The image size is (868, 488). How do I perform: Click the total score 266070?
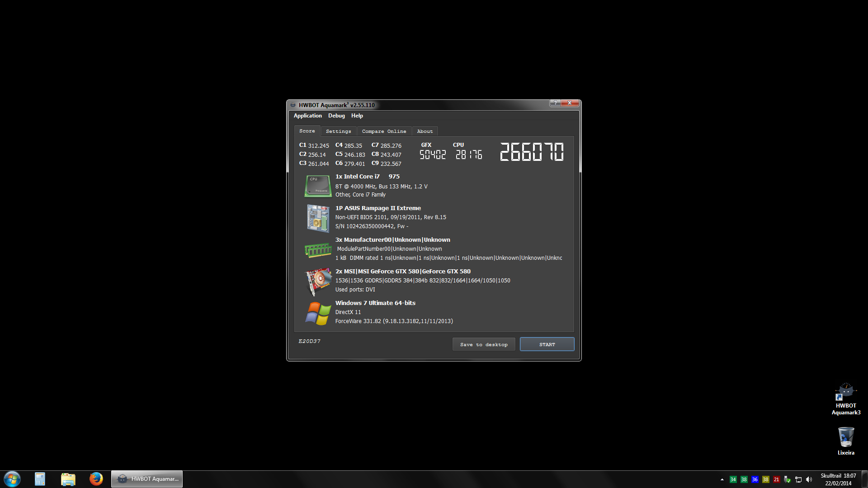pos(532,152)
